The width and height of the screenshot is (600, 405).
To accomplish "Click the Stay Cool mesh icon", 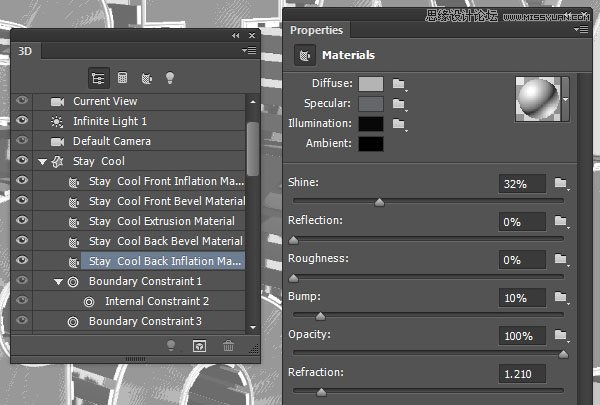I will tap(57, 162).
